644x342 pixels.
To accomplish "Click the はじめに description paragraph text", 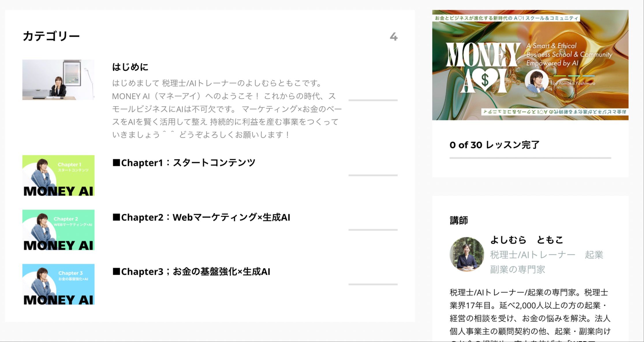I will coord(227,109).
